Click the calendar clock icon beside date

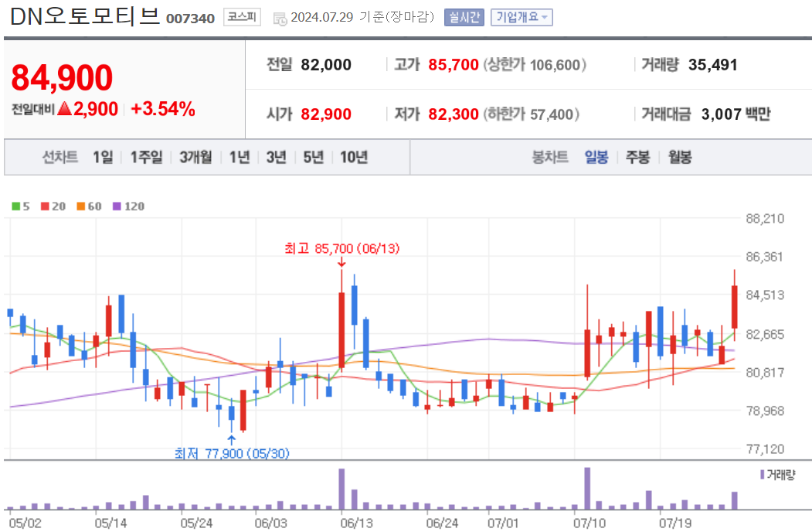click(280, 19)
